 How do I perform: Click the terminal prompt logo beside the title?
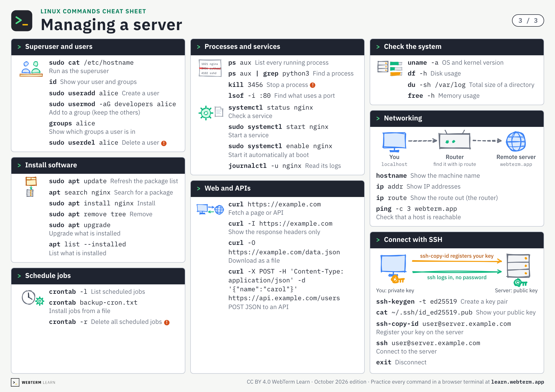point(22,21)
